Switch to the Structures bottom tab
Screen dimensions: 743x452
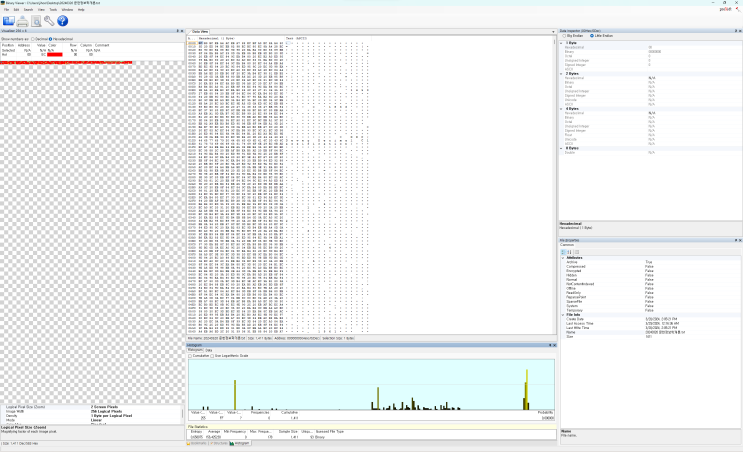[218, 443]
